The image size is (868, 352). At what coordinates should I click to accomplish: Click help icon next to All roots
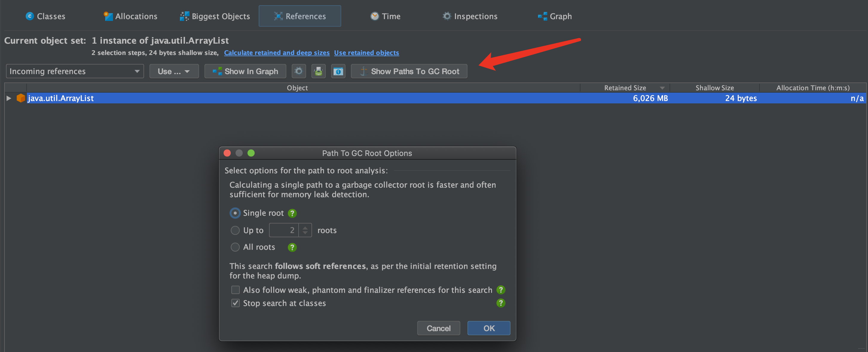[x=292, y=247]
